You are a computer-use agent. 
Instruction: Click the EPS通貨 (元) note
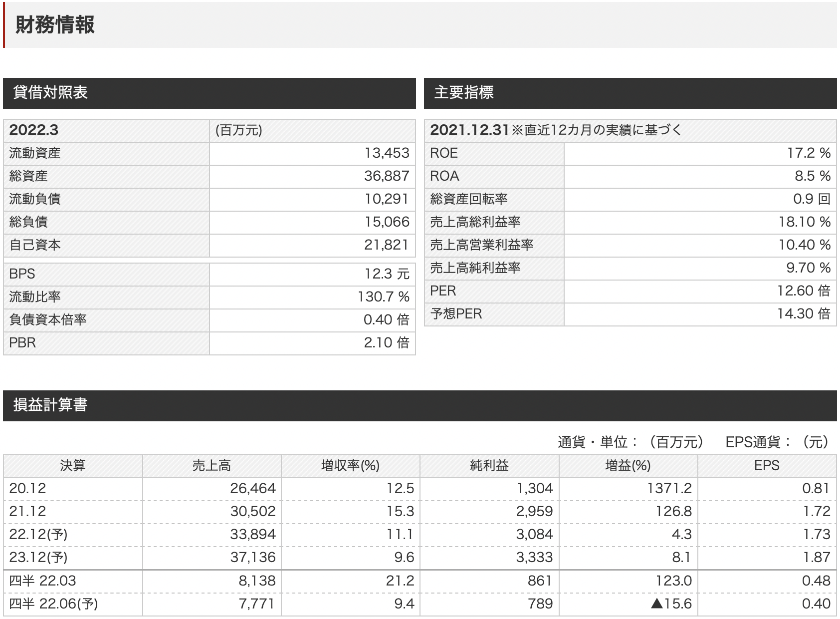click(778, 442)
